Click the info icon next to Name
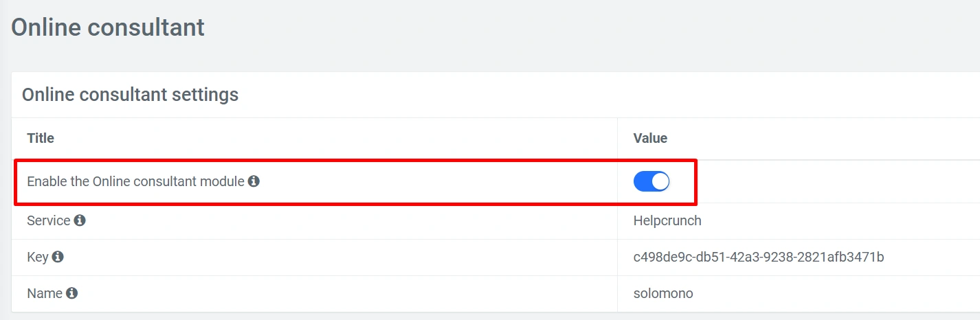980x320 pixels. coord(71,294)
